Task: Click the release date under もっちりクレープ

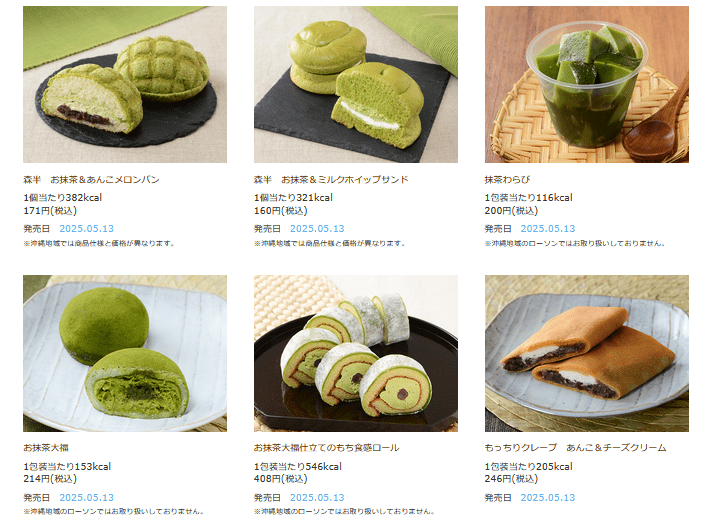Action: coord(548,498)
